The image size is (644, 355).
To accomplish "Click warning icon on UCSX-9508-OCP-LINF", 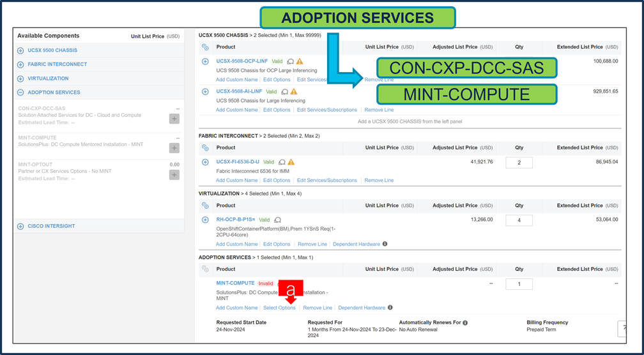I will 300,61.
